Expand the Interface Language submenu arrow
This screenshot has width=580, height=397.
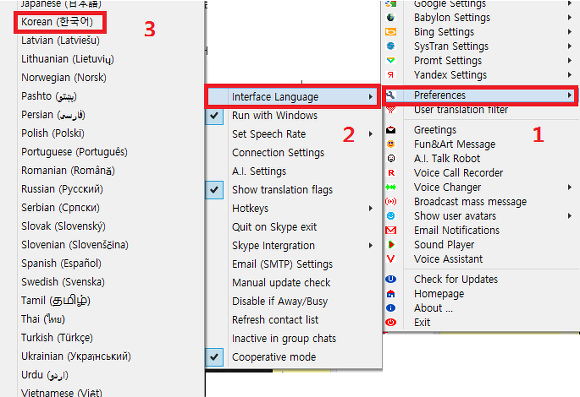[x=370, y=97]
